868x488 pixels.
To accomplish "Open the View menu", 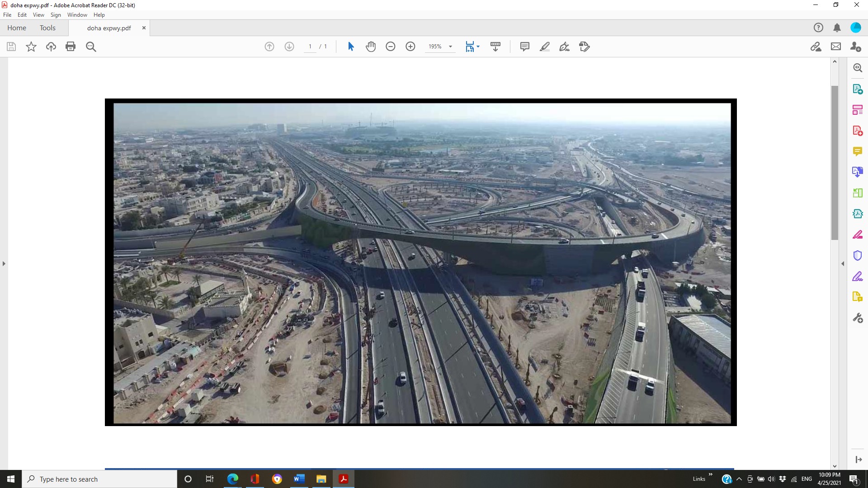I will click(38, 15).
